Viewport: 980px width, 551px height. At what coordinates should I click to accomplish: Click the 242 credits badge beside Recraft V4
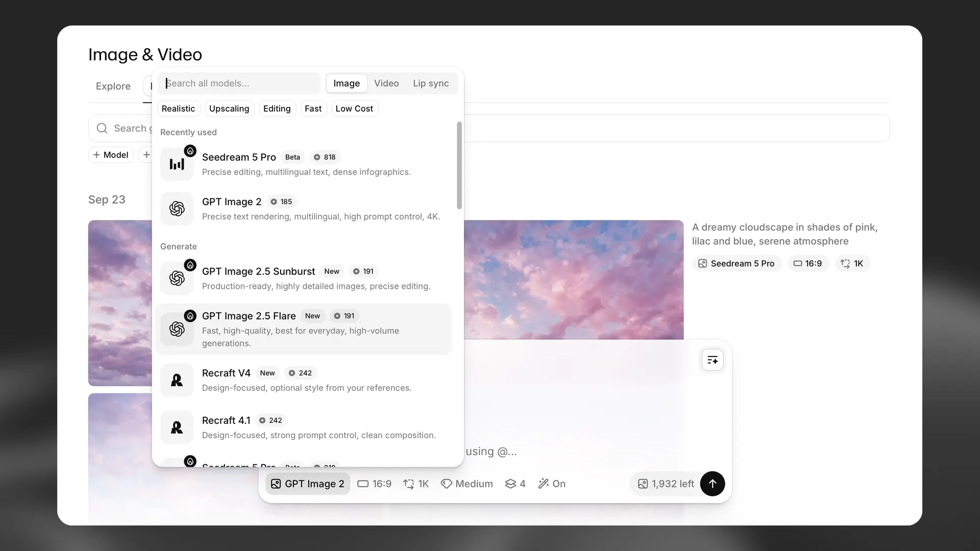click(x=300, y=373)
